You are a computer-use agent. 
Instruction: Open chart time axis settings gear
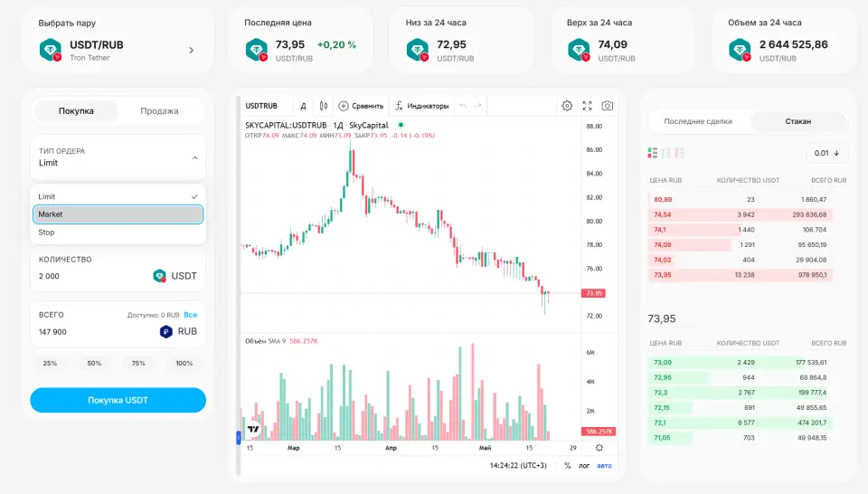tap(599, 448)
